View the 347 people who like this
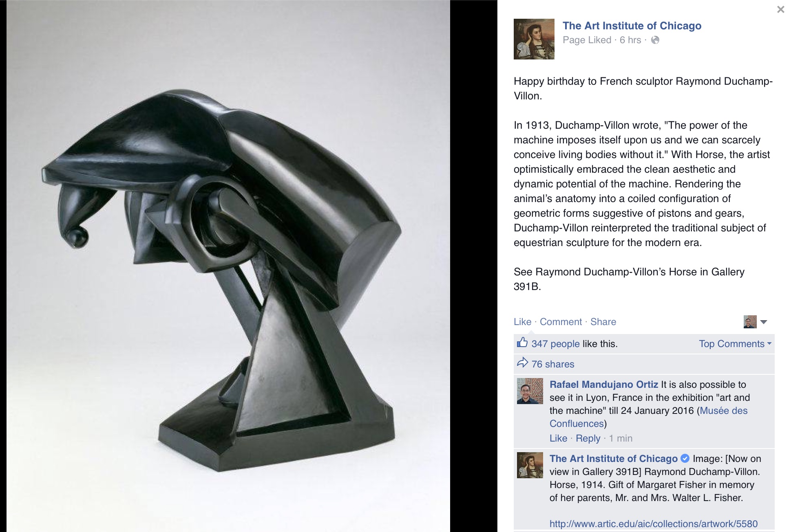The height and width of the screenshot is (532, 791). [x=555, y=344]
